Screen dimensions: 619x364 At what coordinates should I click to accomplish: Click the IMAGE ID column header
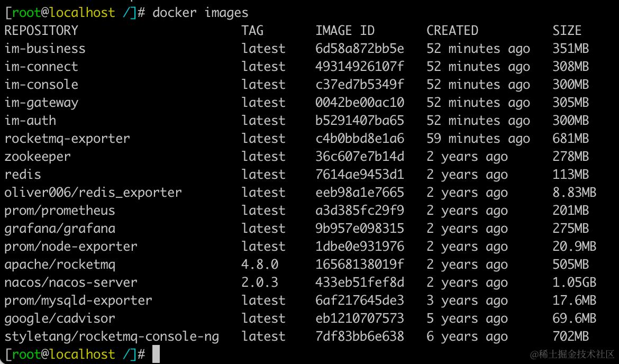344,30
